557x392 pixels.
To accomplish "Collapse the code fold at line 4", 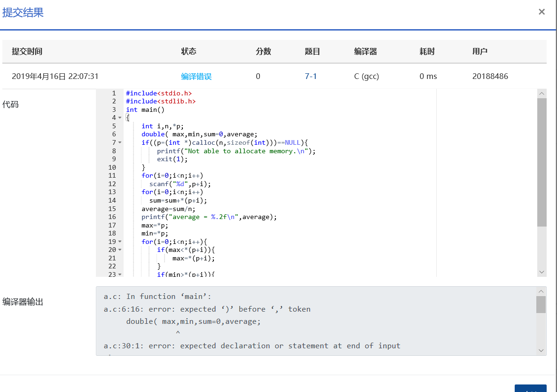I will point(120,118).
